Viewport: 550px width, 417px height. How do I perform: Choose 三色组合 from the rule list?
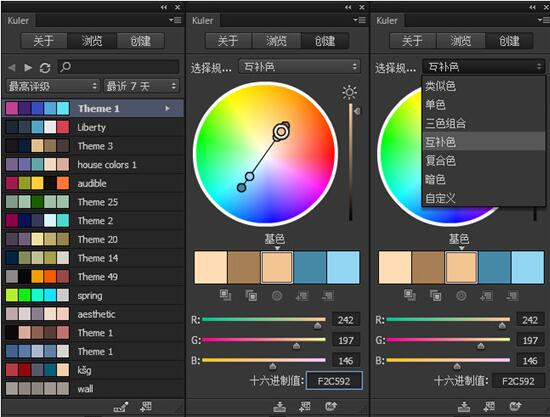coord(484,123)
